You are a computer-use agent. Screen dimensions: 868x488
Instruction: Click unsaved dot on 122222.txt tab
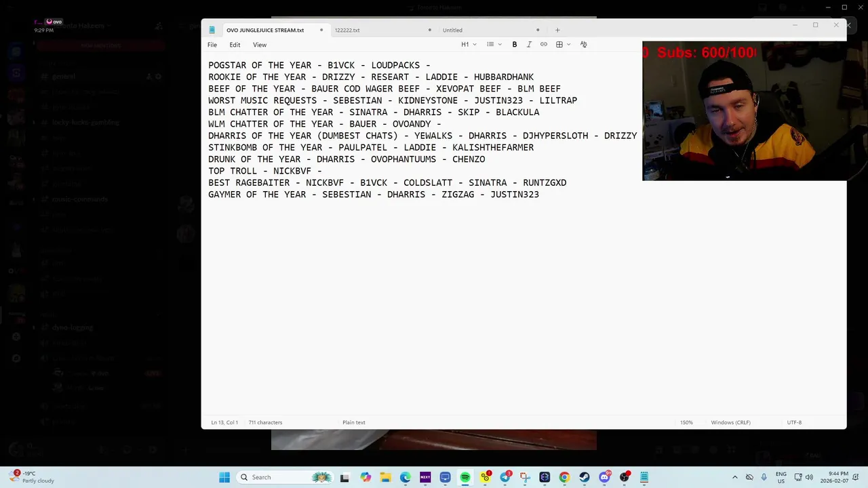(x=430, y=30)
